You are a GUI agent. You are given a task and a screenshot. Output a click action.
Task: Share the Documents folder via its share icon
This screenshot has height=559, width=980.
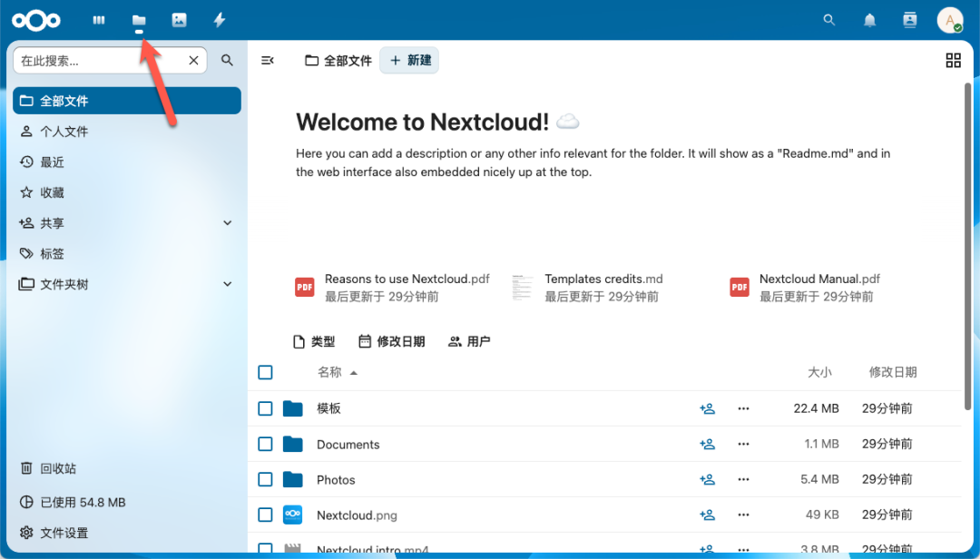click(708, 444)
